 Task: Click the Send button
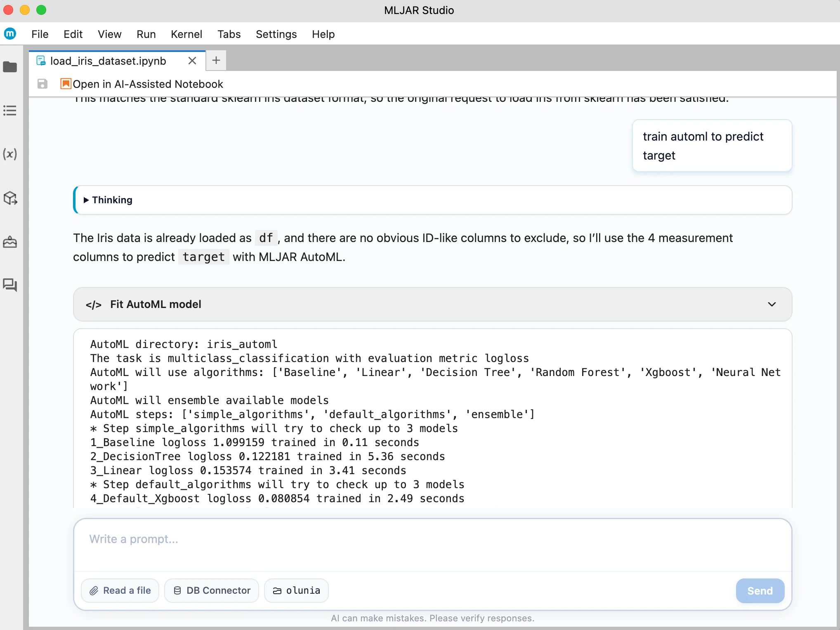760,591
